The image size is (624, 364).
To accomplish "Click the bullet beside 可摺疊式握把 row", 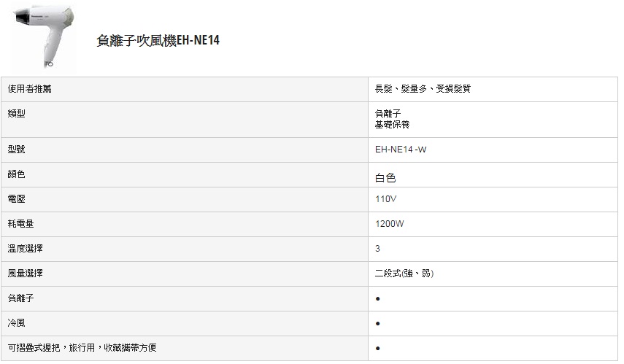I will click(377, 348).
